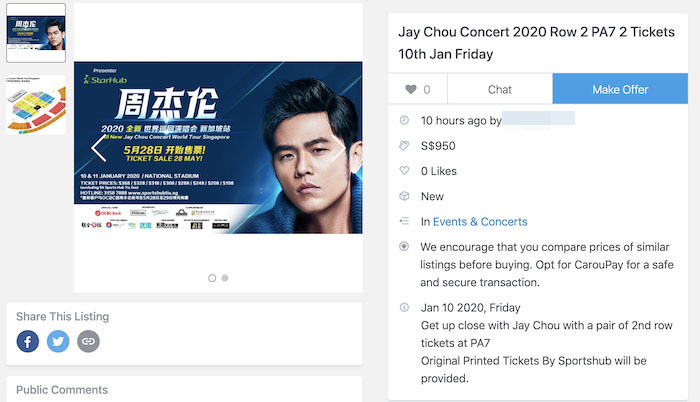Click the price tag icon beside S$950

(x=404, y=145)
